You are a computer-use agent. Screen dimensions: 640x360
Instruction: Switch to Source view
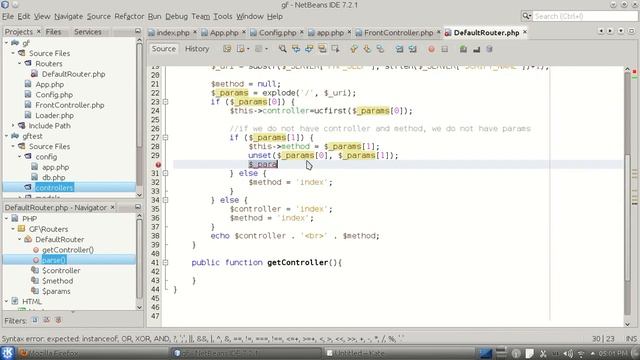pos(164,49)
